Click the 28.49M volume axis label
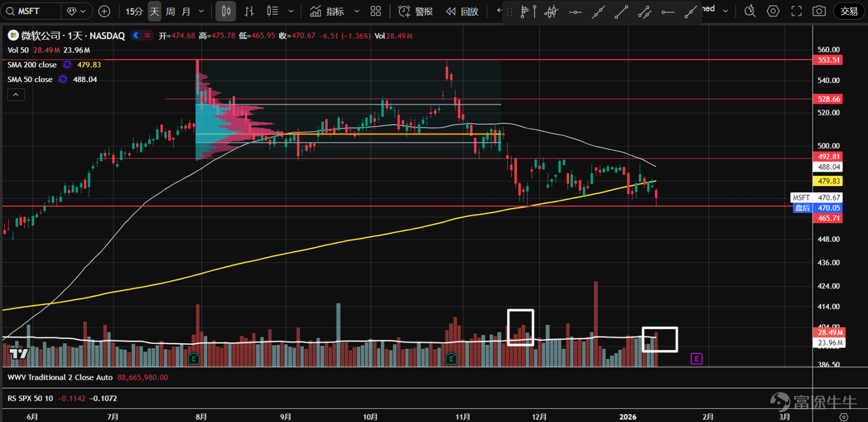 (830, 332)
